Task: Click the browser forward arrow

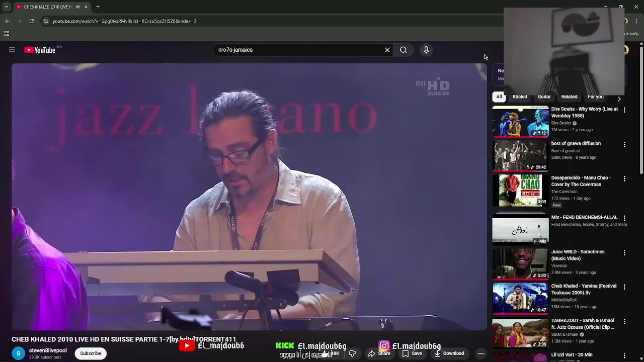Action: click(x=20, y=21)
